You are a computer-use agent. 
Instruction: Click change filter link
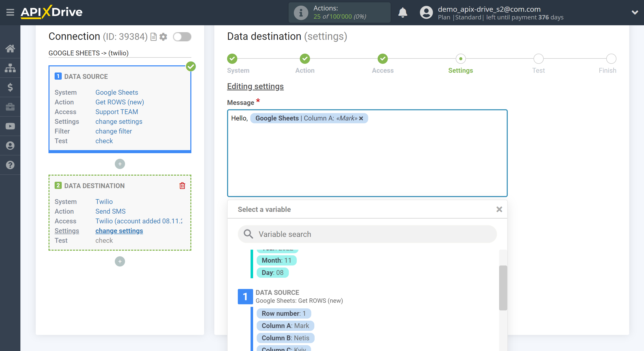(x=114, y=131)
